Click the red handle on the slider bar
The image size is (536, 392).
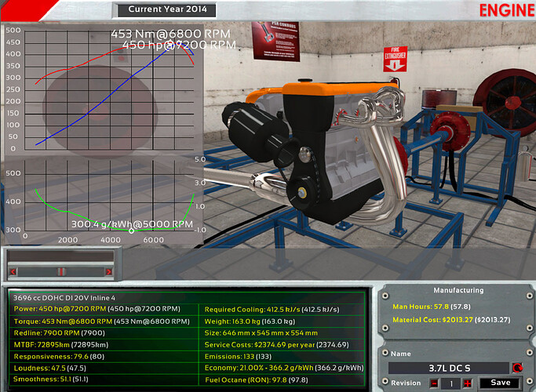pyautogui.click(x=61, y=271)
